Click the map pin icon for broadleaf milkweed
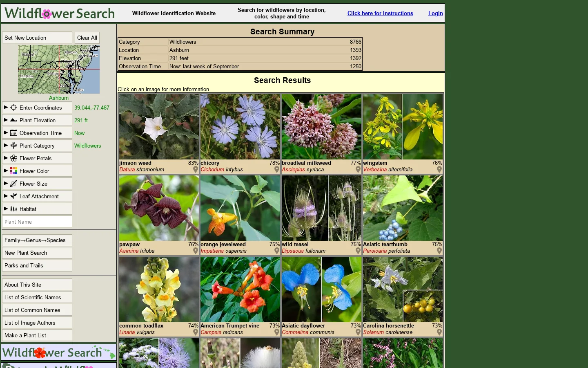The width and height of the screenshot is (588, 368). pyautogui.click(x=358, y=169)
